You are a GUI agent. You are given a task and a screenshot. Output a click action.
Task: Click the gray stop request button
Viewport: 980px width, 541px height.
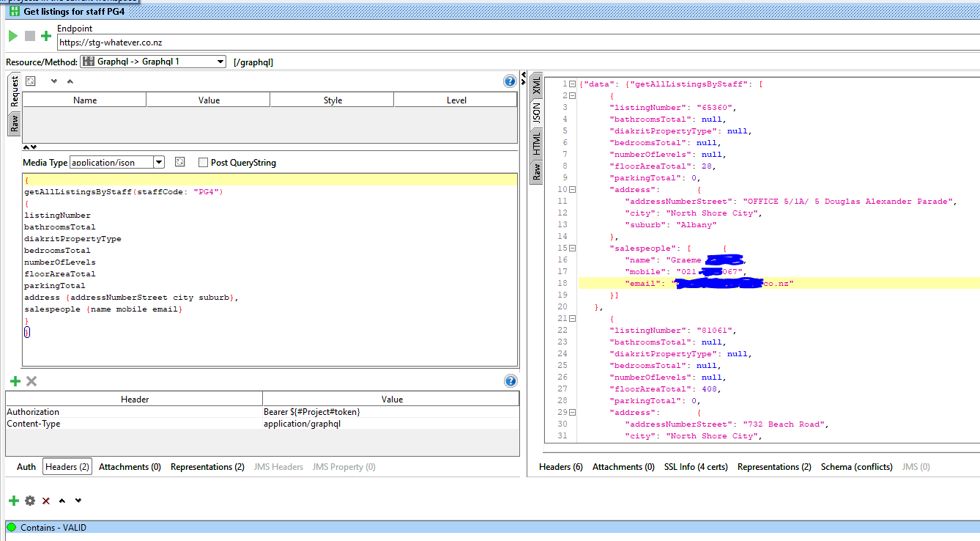[30, 36]
